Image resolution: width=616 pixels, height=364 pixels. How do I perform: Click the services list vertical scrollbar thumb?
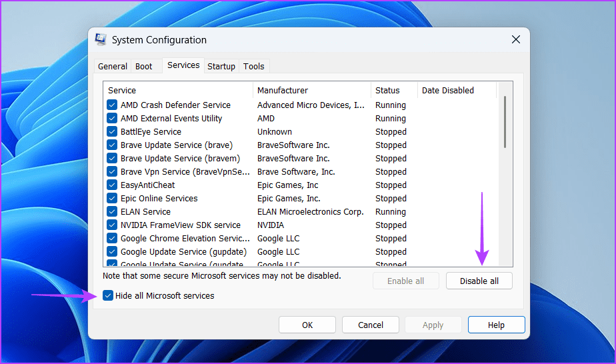(505, 122)
